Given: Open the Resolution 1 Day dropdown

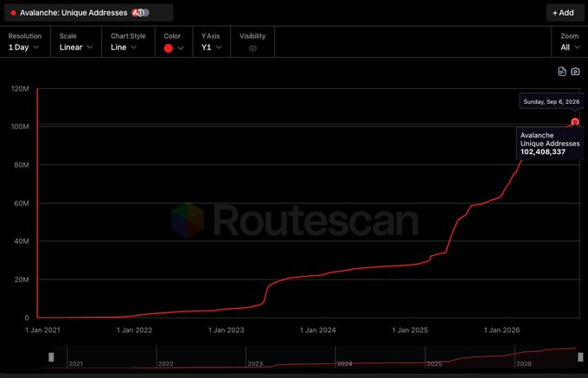Looking at the screenshot, I should point(24,42).
